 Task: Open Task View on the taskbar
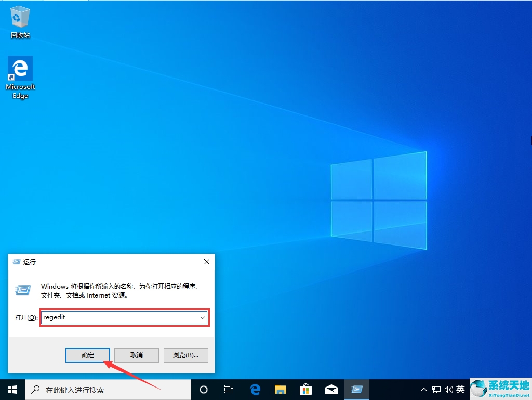point(229,389)
